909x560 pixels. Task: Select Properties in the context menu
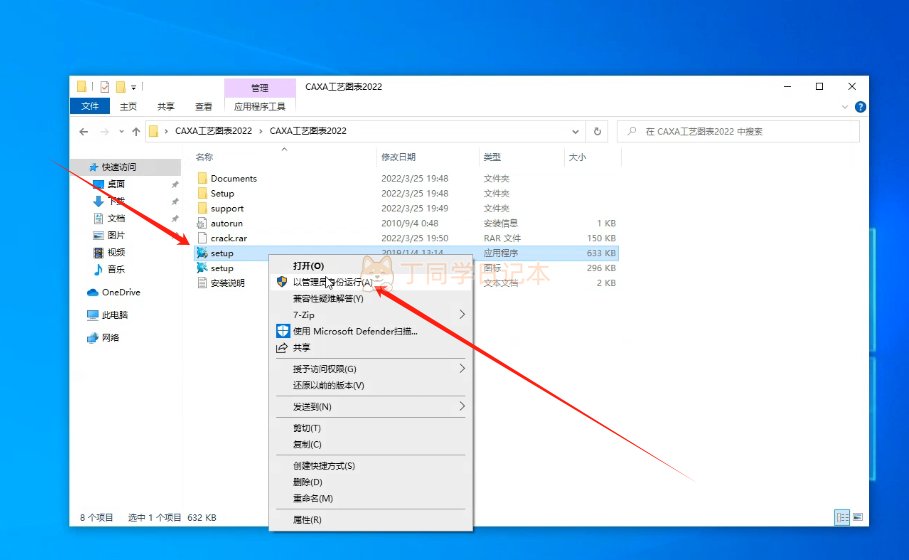click(x=307, y=520)
